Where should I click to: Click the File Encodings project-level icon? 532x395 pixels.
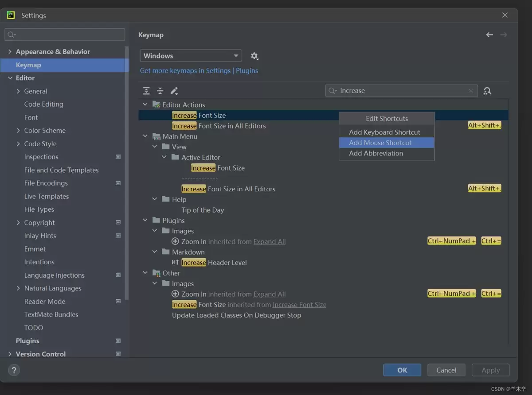pyautogui.click(x=118, y=183)
